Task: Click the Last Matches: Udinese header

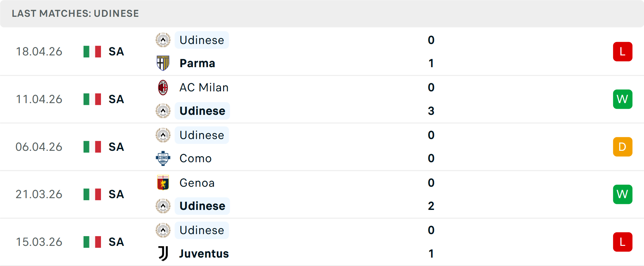Action: 75,13
